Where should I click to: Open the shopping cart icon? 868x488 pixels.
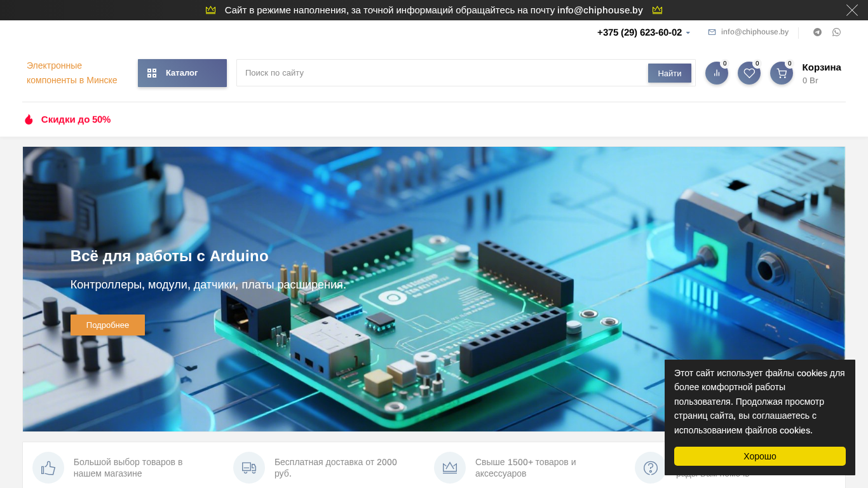click(x=782, y=73)
